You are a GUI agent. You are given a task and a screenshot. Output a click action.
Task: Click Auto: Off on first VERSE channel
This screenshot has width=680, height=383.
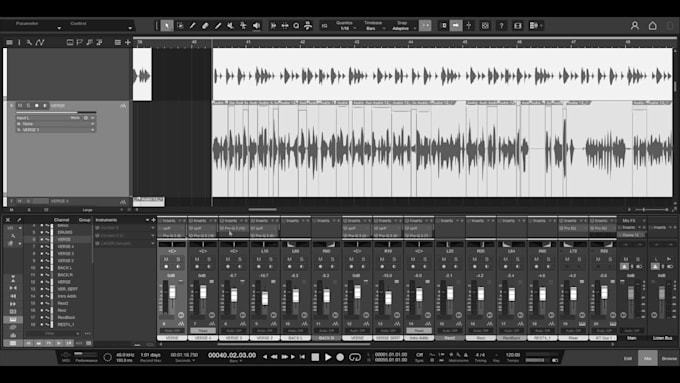(172, 331)
